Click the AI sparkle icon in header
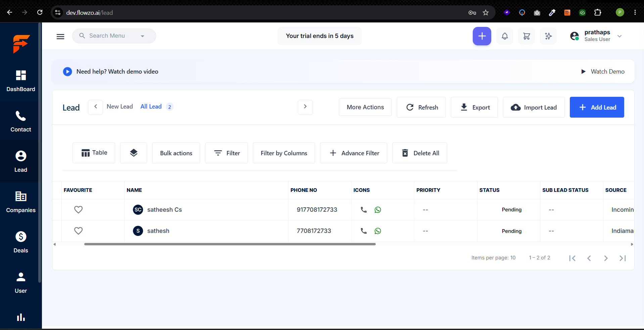This screenshot has width=644, height=330. [x=548, y=36]
